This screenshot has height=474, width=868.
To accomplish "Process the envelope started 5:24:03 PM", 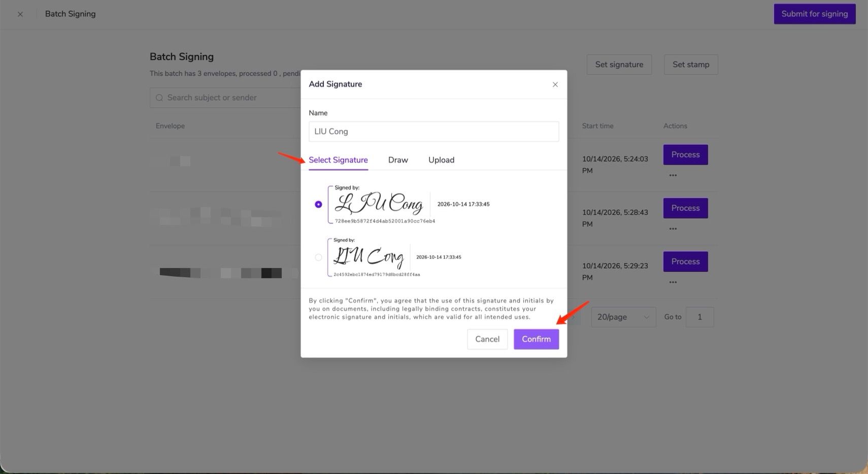I will pyautogui.click(x=685, y=155).
